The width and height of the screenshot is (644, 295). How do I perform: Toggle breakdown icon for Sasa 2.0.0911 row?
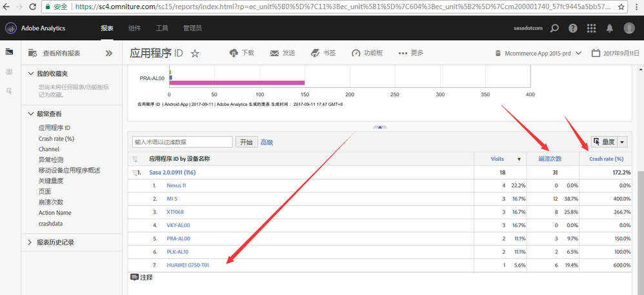[x=136, y=172]
